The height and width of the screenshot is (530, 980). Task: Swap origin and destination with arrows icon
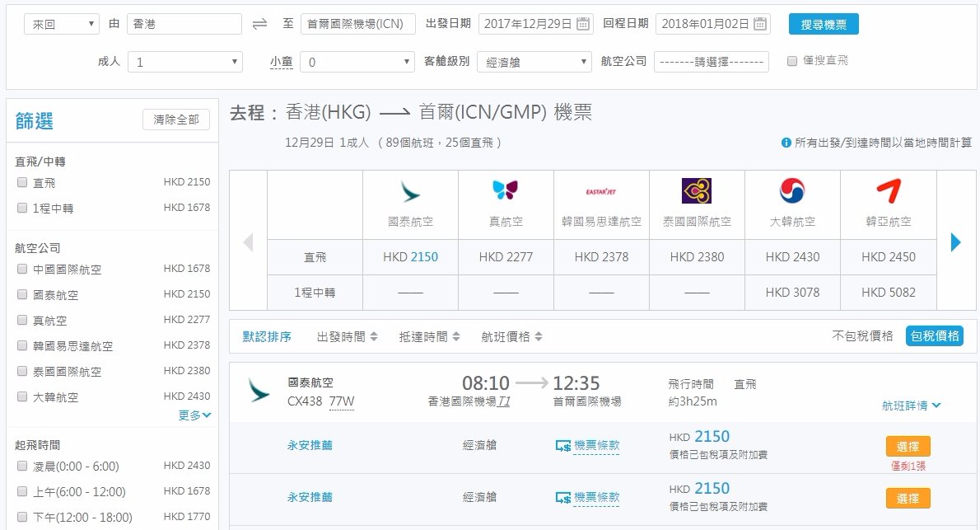point(259,24)
